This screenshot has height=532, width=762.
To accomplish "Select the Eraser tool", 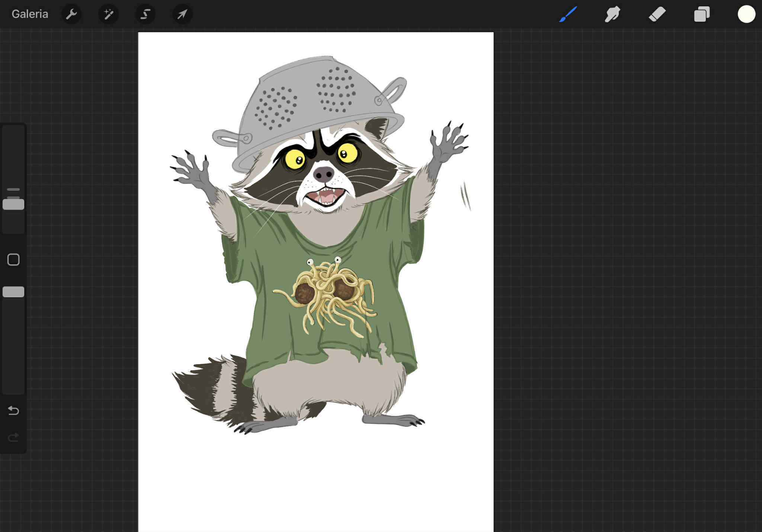I will [x=657, y=14].
